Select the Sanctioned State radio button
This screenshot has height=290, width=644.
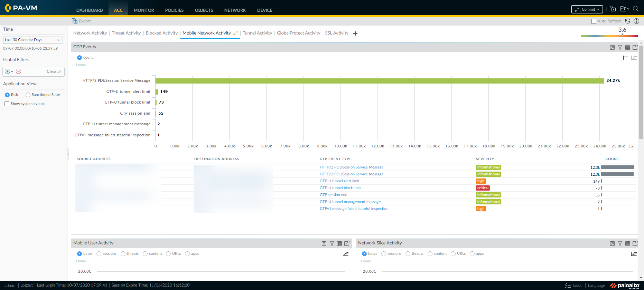pyautogui.click(x=28, y=95)
